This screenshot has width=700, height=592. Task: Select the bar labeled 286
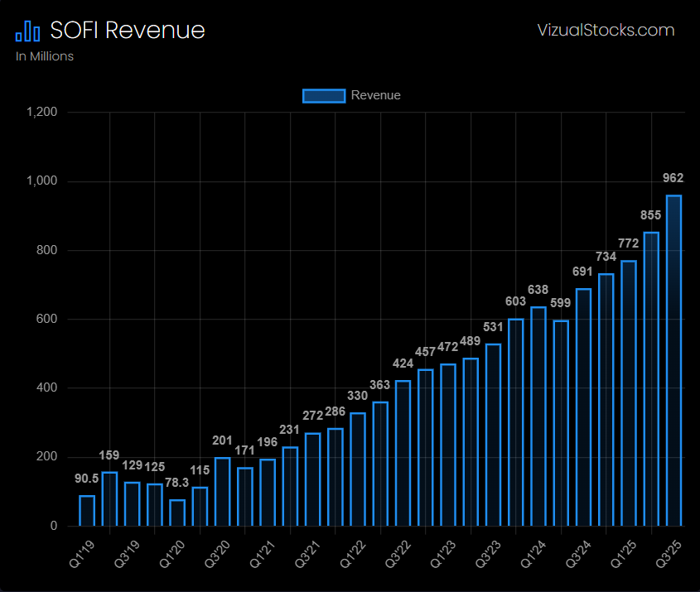336,477
